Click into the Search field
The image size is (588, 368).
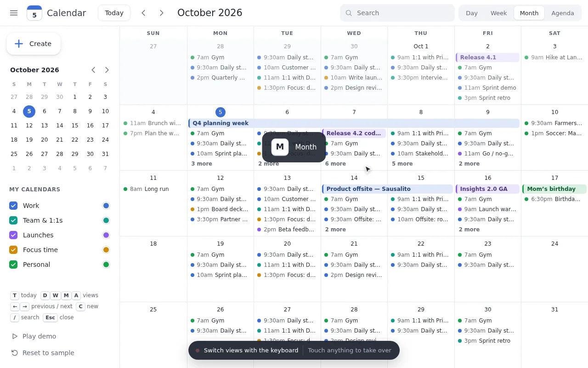(397, 13)
